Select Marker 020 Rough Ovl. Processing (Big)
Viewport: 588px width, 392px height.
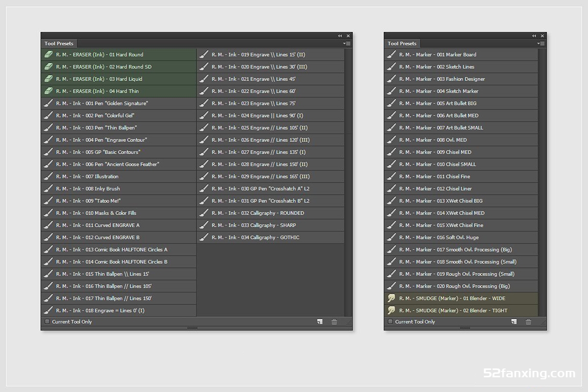point(461,286)
